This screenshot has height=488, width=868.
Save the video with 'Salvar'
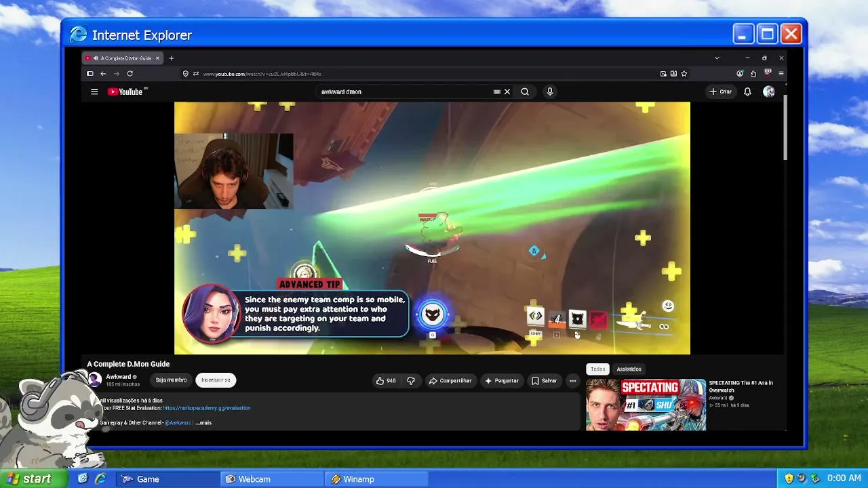pos(545,381)
